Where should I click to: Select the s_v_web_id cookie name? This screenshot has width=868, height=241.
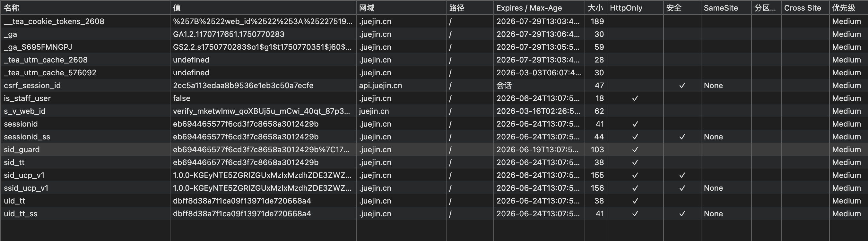tap(25, 111)
